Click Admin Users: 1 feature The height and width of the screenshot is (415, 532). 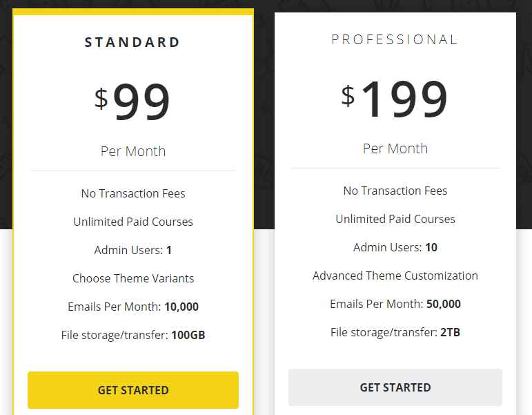point(133,250)
